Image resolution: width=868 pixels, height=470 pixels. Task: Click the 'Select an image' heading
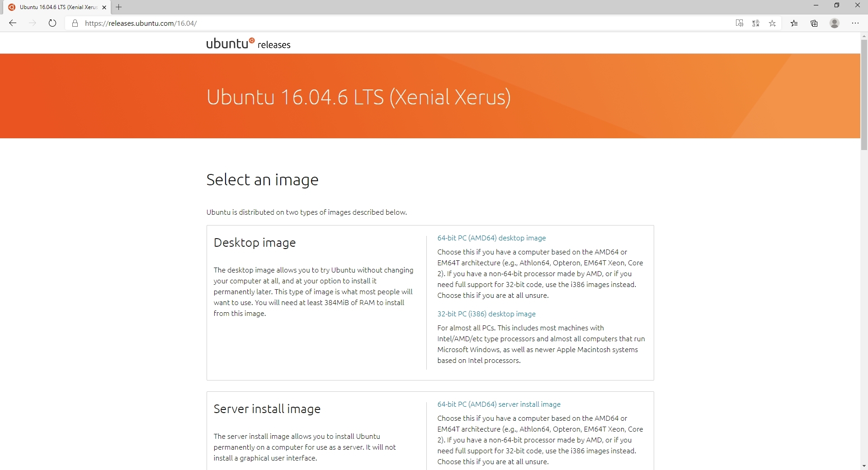tap(262, 180)
